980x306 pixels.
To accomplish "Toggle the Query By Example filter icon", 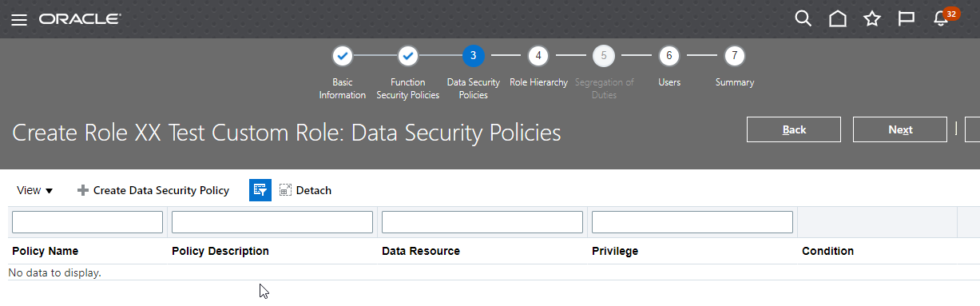I will (260, 190).
